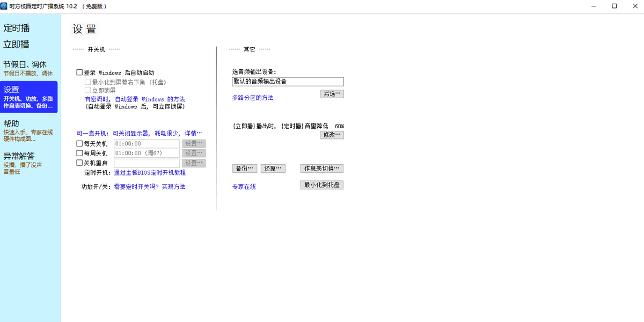Image resolution: width=644 pixels, height=322 pixels.
Task: Switch to 立即播 in the sidebar
Action: [x=17, y=45]
